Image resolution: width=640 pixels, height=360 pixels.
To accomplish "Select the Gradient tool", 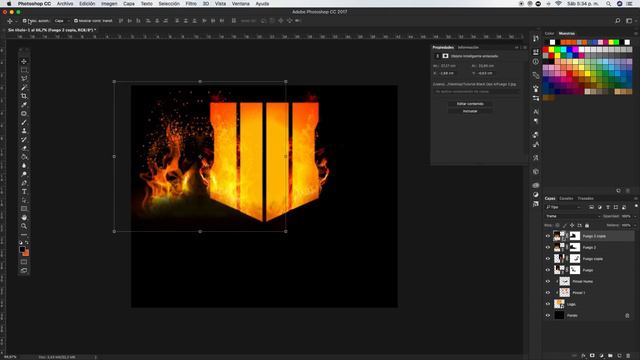I will pyautogui.click(x=24, y=157).
